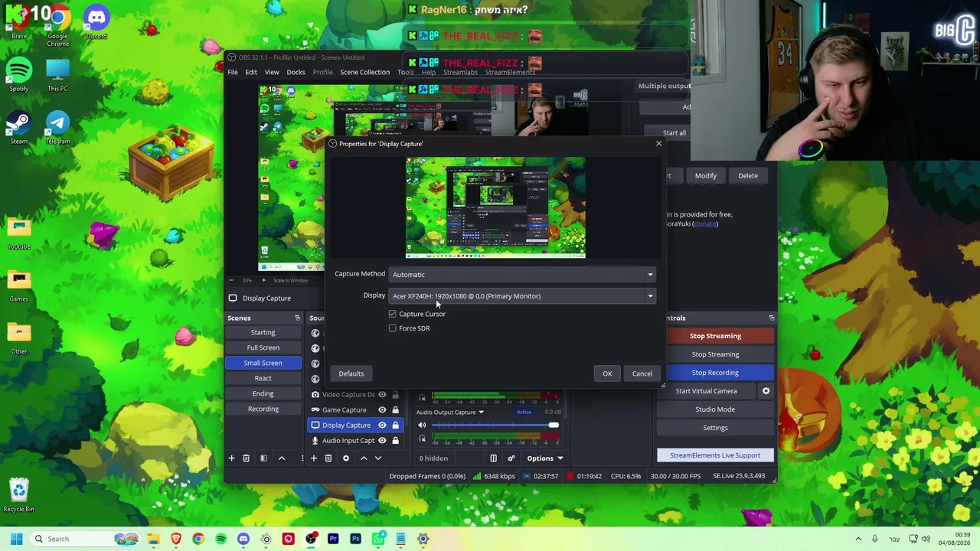Open the Scene Collection menu

click(365, 73)
